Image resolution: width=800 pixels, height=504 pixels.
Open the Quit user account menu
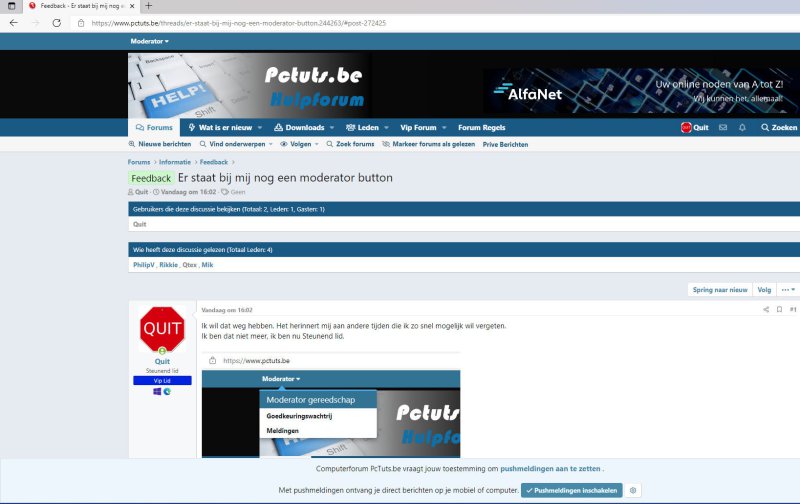[695, 128]
